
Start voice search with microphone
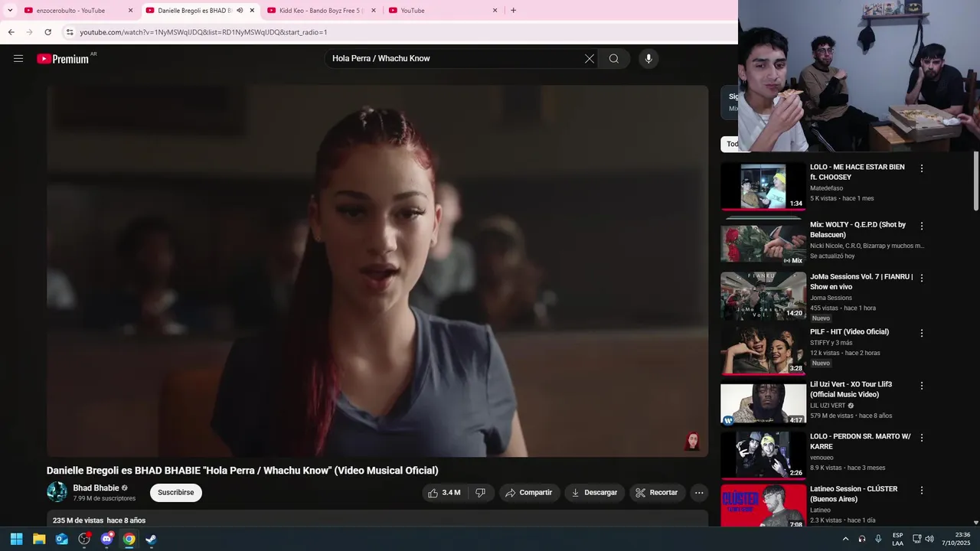click(x=648, y=59)
